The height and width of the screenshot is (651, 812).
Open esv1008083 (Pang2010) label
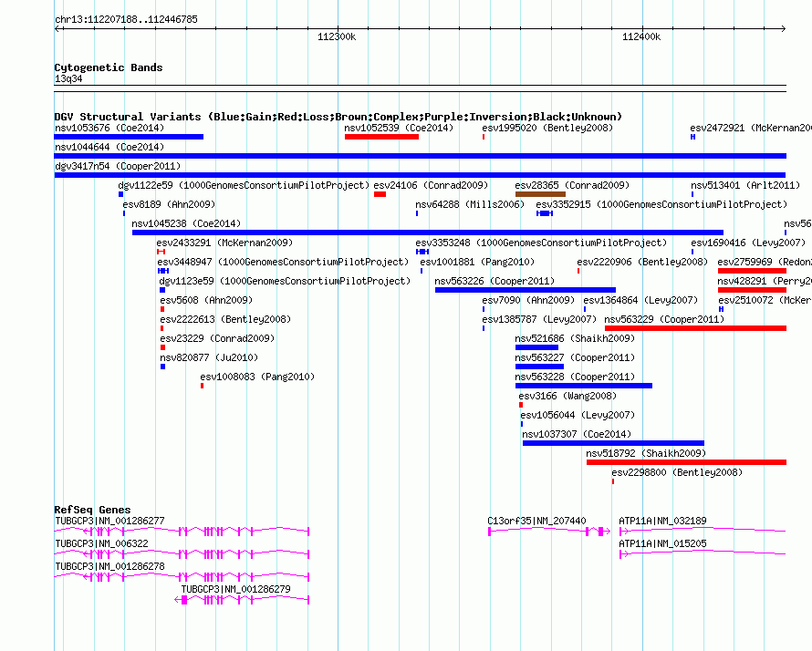click(x=257, y=377)
